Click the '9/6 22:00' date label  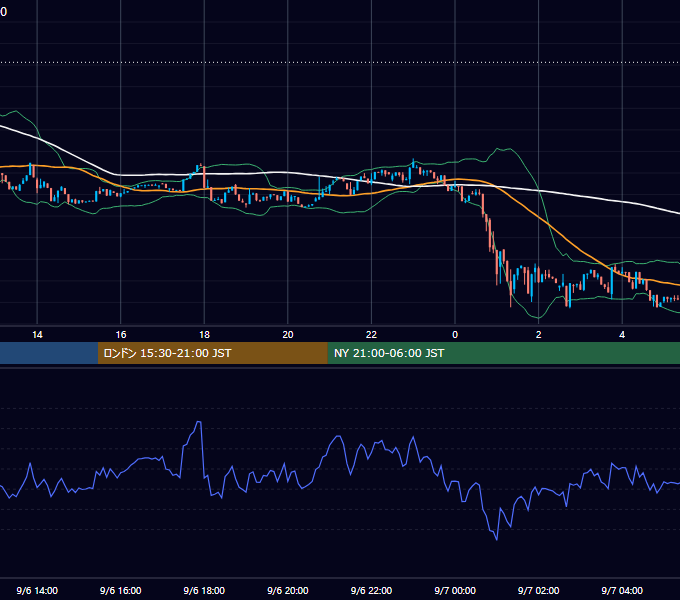[371, 590]
